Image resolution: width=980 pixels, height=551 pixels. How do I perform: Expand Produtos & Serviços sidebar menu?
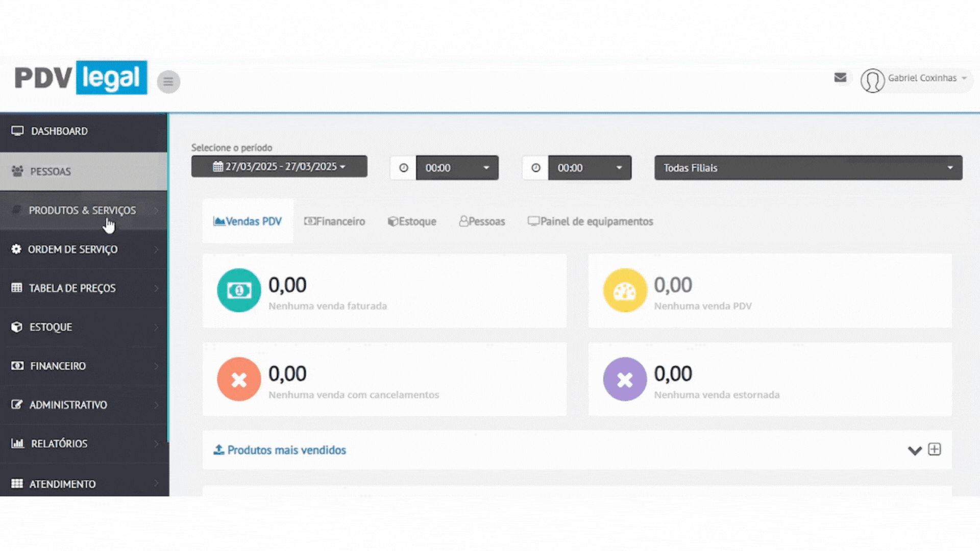[83, 210]
